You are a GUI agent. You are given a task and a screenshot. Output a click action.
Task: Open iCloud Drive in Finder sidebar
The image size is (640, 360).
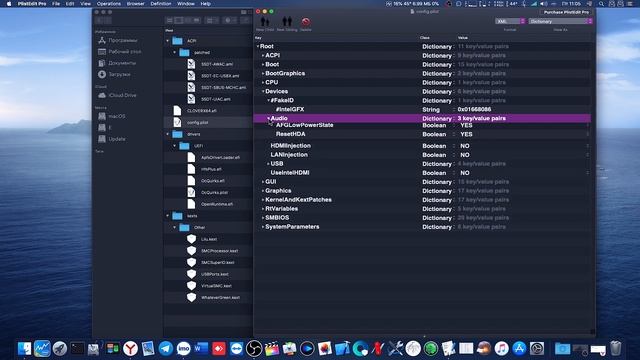tap(122, 95)
